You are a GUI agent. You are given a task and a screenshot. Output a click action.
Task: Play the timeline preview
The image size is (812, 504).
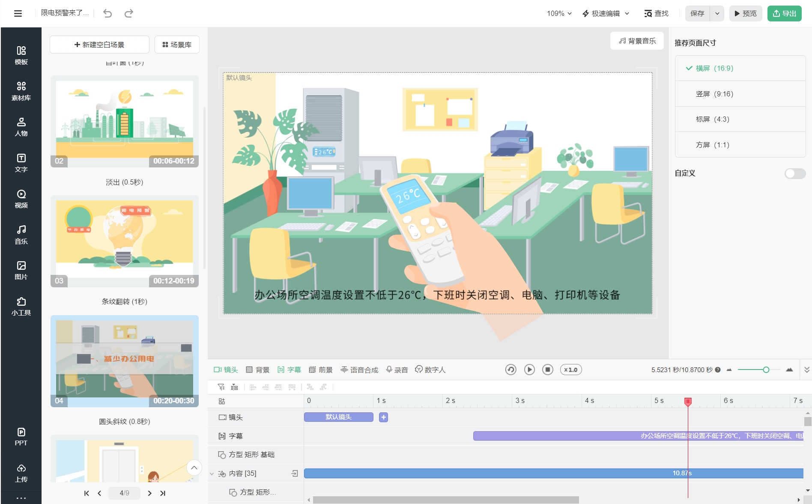pos(529,370)
